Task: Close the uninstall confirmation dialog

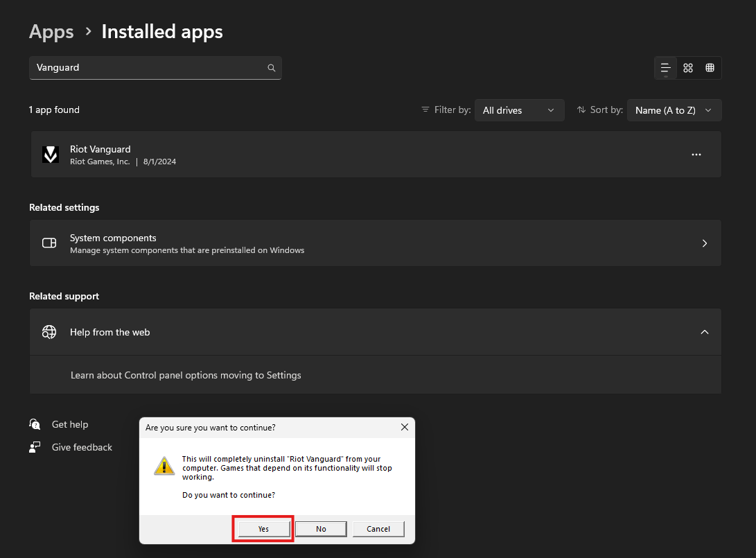Action: 405,428
